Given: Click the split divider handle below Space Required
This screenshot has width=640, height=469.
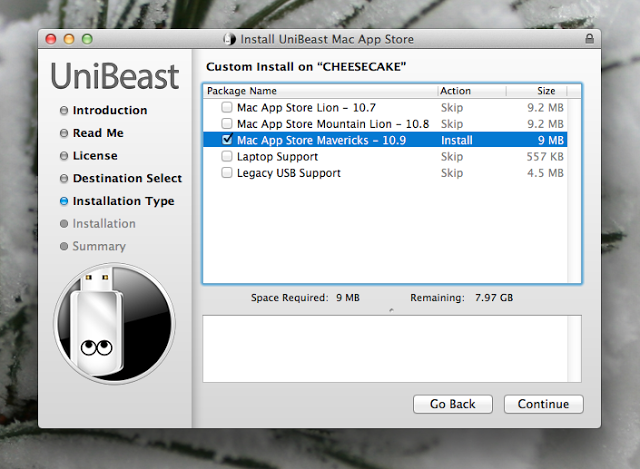Looking at the screenshot, I should pyautogui.click(x=391, y=310).
